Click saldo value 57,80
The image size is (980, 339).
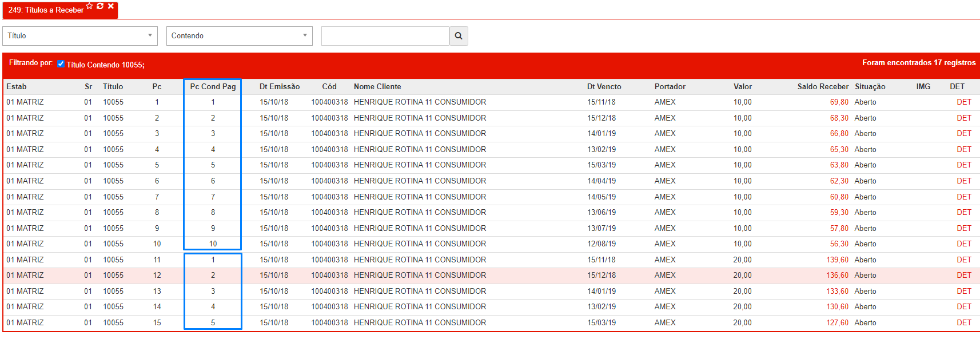[839, 228]
